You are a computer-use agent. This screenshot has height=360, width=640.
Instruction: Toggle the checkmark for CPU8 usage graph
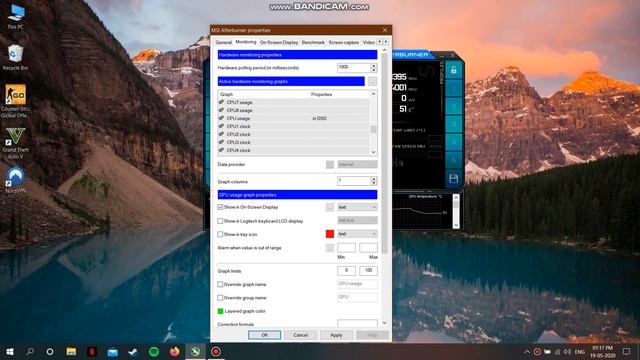[221, 110]
